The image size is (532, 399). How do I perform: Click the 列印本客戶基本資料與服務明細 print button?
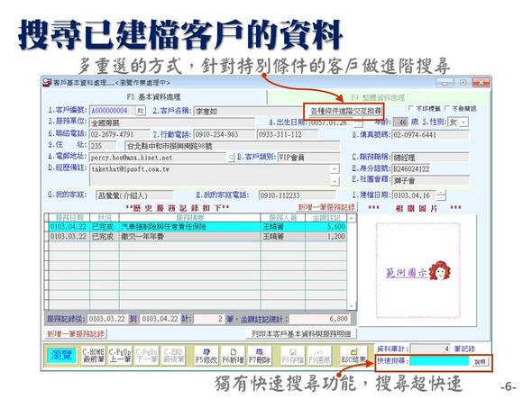click(x=301, y=334)
